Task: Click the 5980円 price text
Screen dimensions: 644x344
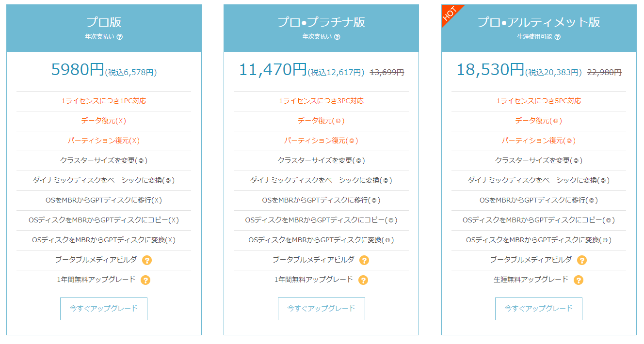Action: coord(78,70)
